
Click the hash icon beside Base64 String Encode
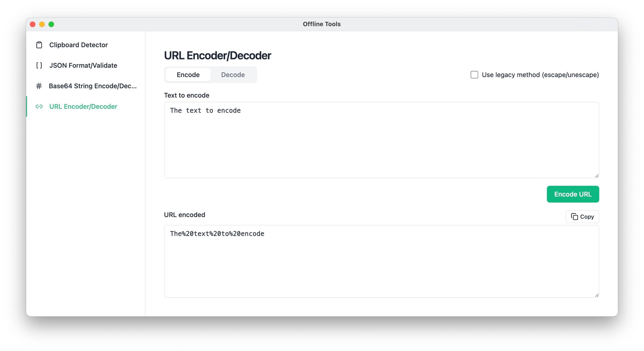pos(39,86)
